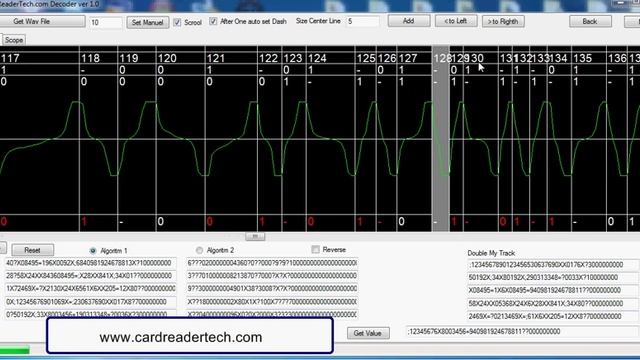640x360 pixels.
Task: Click the horizontal scrollbar thumb below the scope
Action: (255, 236)
